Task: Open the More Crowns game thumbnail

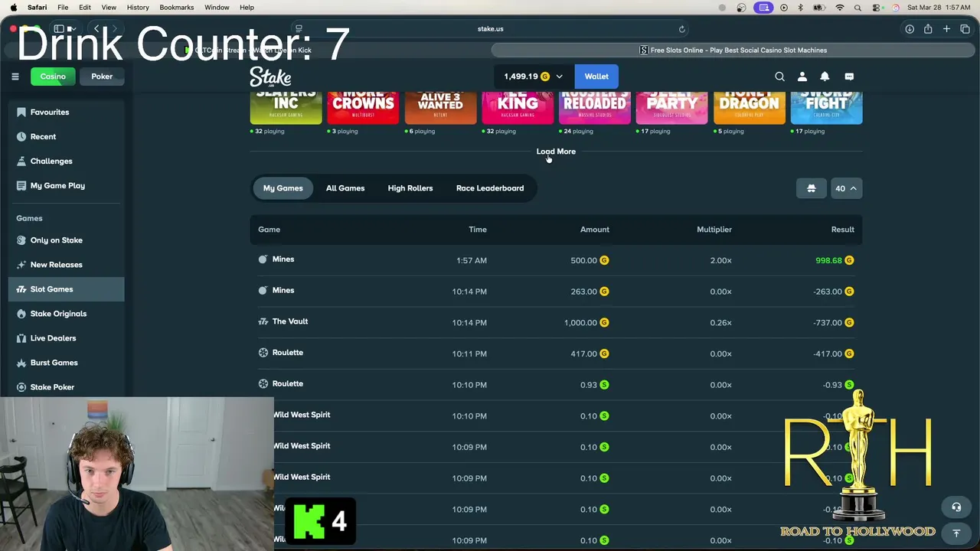Action: click(363, 107)
